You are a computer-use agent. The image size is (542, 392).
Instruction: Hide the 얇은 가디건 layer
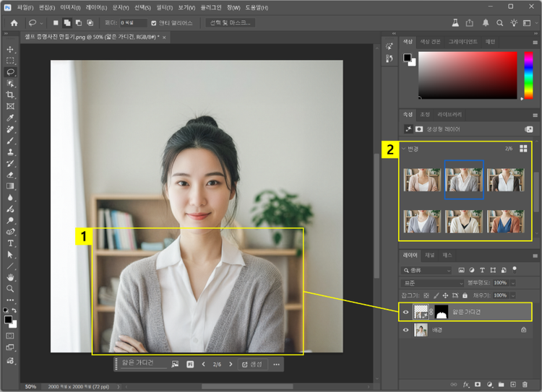(406, 312)
